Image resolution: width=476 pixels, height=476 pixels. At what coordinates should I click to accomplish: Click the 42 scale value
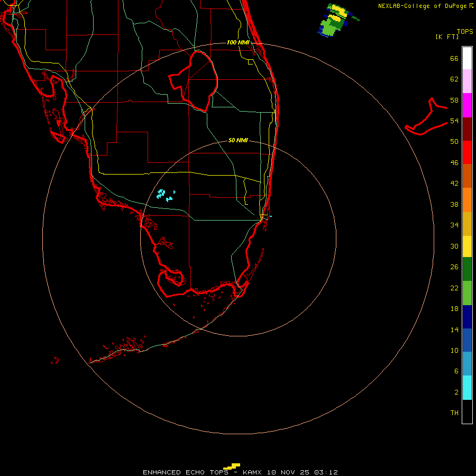[454, 184]
